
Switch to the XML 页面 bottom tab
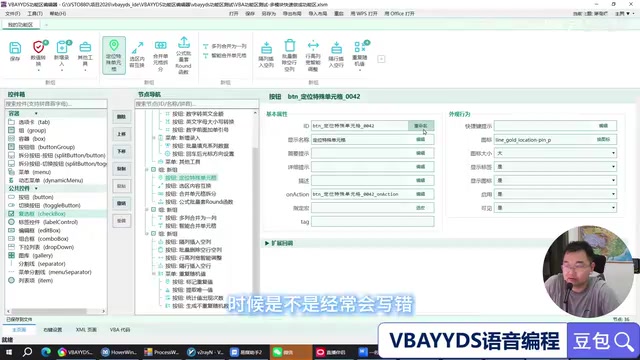pos(86,330)
